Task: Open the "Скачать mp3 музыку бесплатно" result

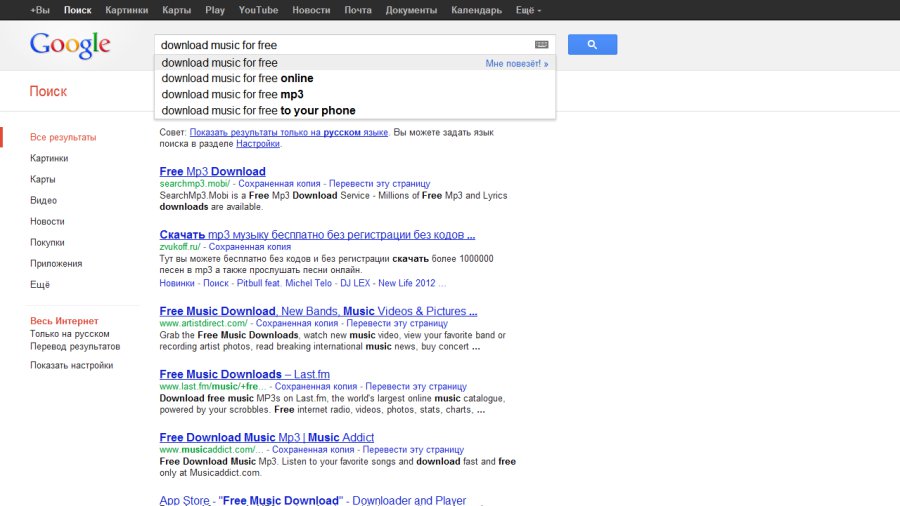Action: pos(317,235)
